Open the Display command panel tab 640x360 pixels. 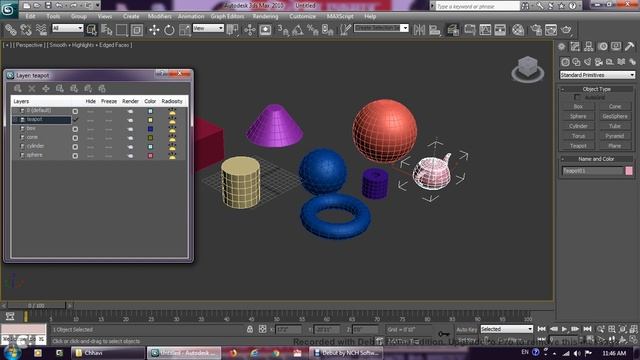[x=616, y=47]
